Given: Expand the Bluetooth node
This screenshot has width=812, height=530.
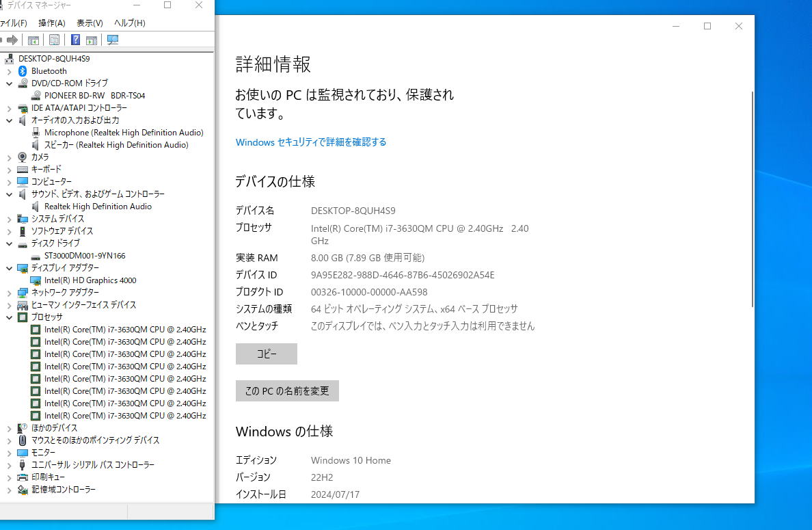Looking at the screenshot, I should pyautogui.click(x=10, y=72).
